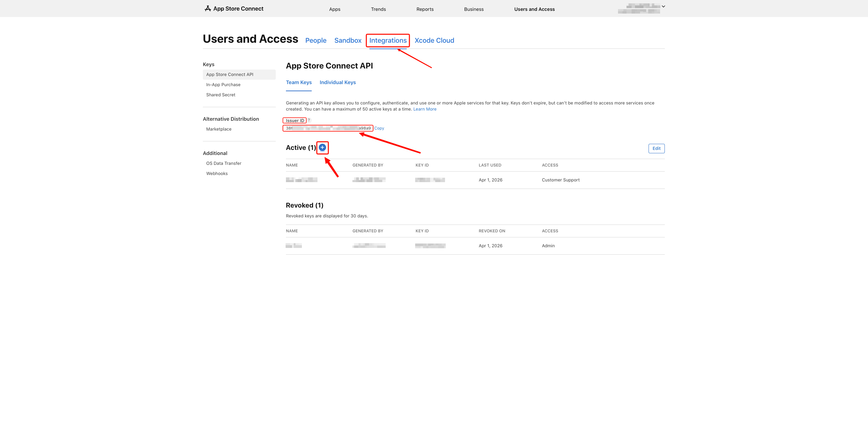Image resolution: width=868 pixels, height=447 pixels.
Task: Click Customer Support access cell
Action: pos(560,180)
